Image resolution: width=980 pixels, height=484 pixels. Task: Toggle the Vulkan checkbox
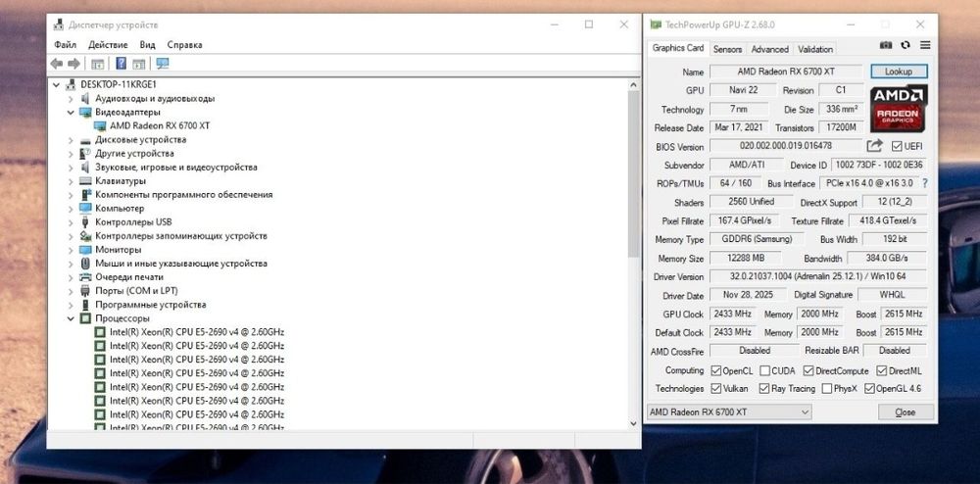(x=716, y=388)
